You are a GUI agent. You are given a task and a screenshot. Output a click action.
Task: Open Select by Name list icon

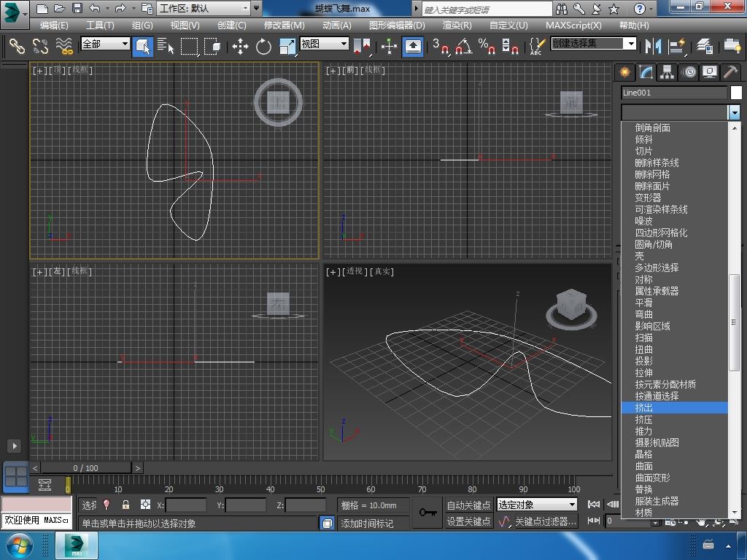point(166,46)
